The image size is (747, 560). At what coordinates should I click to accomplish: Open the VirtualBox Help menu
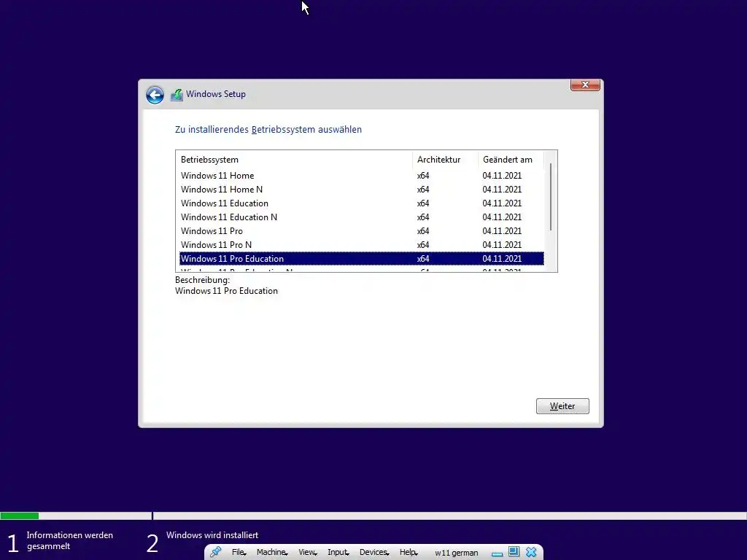pos(409,553)
